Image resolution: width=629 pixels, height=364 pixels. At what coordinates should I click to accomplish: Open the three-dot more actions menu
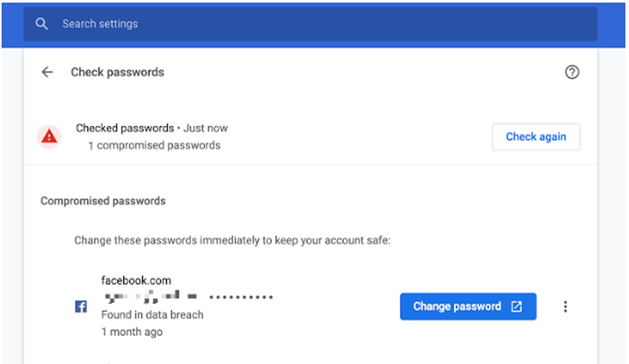click(x=565, y=307)
